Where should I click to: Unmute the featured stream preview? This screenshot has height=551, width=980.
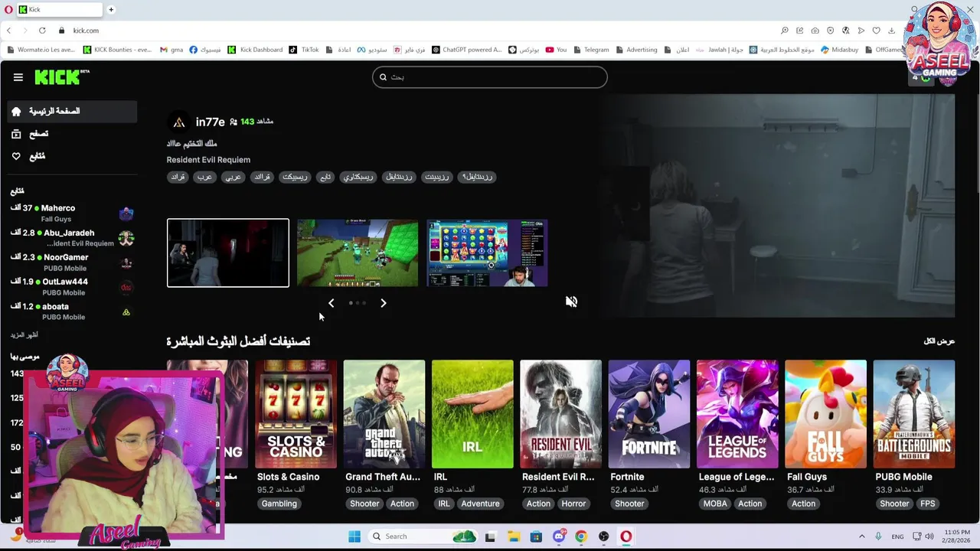click(x=571, y=302)
